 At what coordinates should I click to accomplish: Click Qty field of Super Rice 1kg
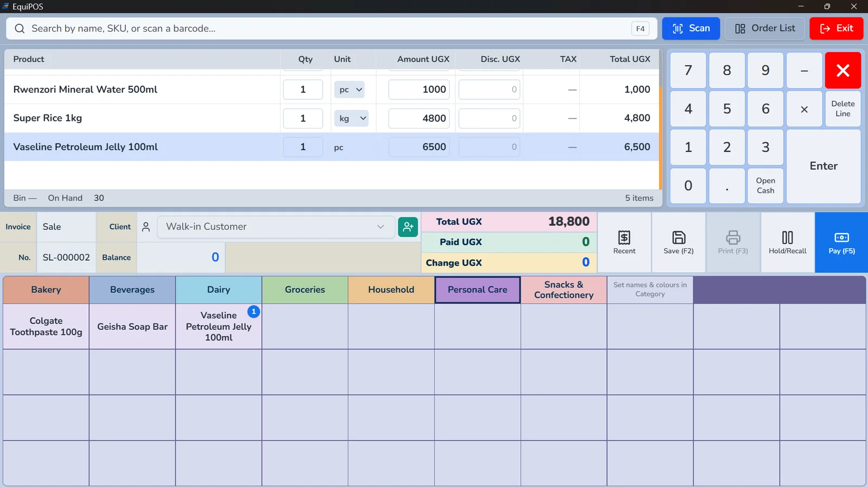(x=303, y=118)
